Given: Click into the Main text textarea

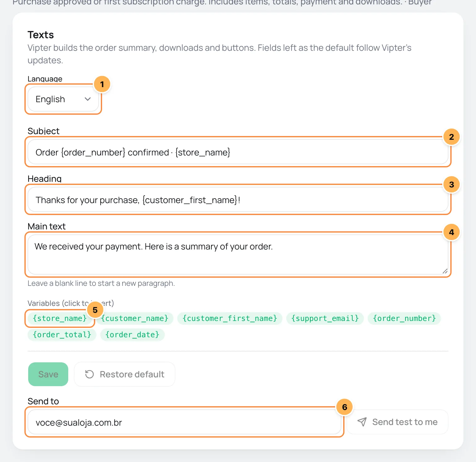Looking at the screenshot, I should (x=238, y=255).
